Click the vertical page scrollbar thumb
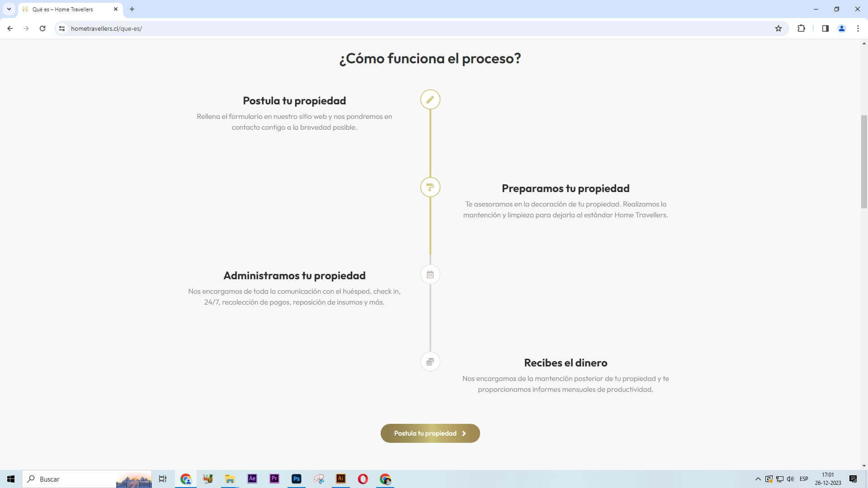Screen dimensions: 868x488 point(864,161)
